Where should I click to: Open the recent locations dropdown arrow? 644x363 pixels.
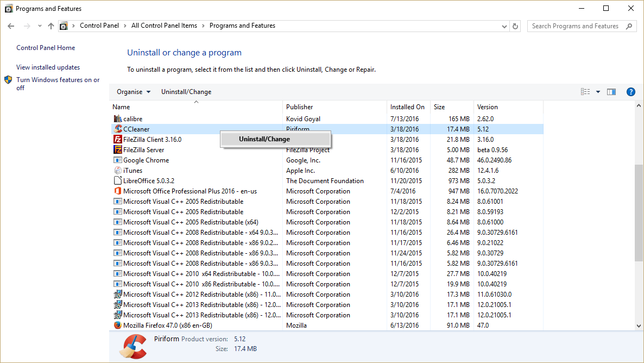40,26
